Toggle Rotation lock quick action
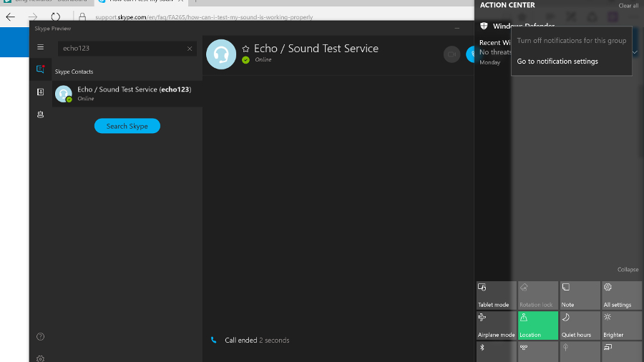This screenshot has width=644, height=362. pos(538,295)
